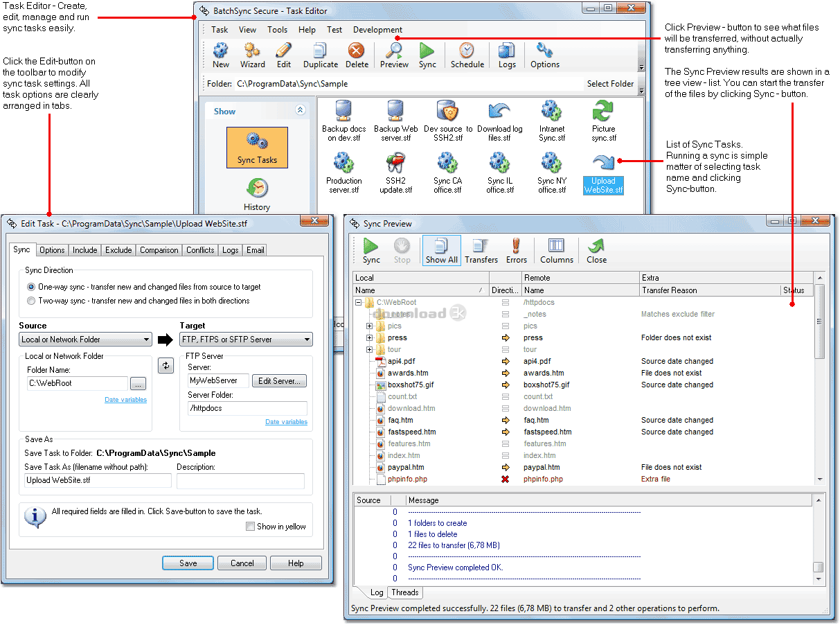Open the Wizard tool
The height and width of the screenshot is (625, 840).
252,55
